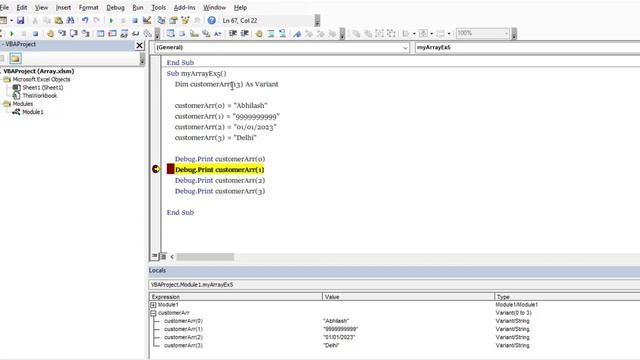This screenshot has height=360, width=640.
Task: Open UserForm toolbar options handle after zoom
Action: click(514, 33)
